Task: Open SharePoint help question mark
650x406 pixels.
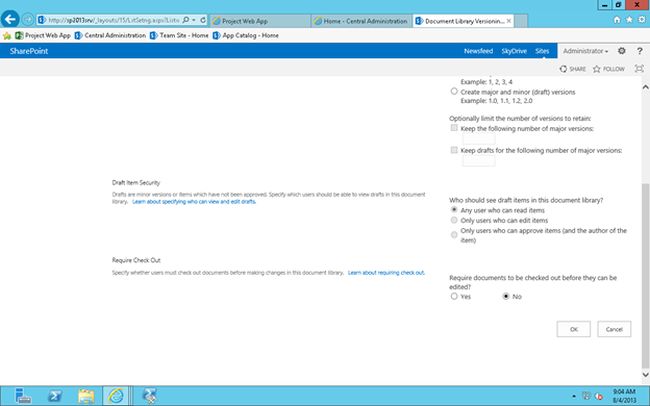Action: click(640, 51)
